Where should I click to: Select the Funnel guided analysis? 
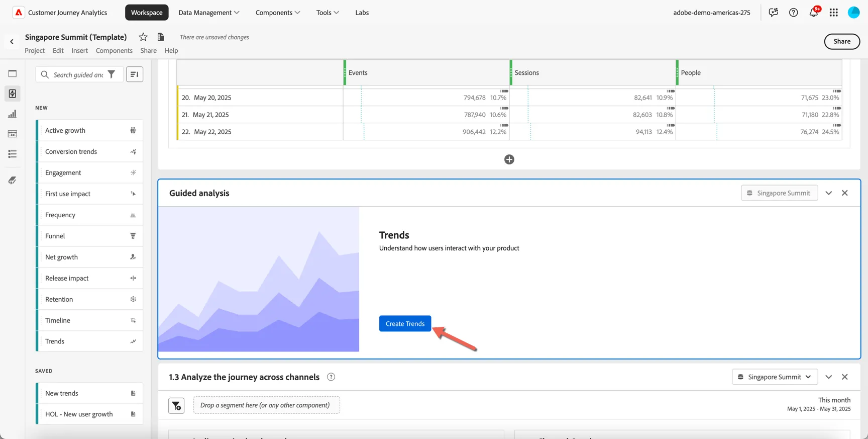(89, 236)
